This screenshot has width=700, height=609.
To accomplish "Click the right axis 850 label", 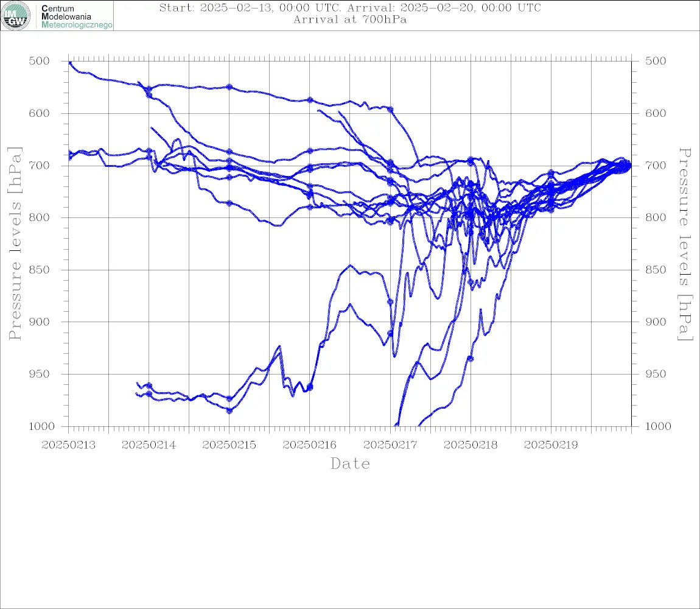I will coord(656,269).
